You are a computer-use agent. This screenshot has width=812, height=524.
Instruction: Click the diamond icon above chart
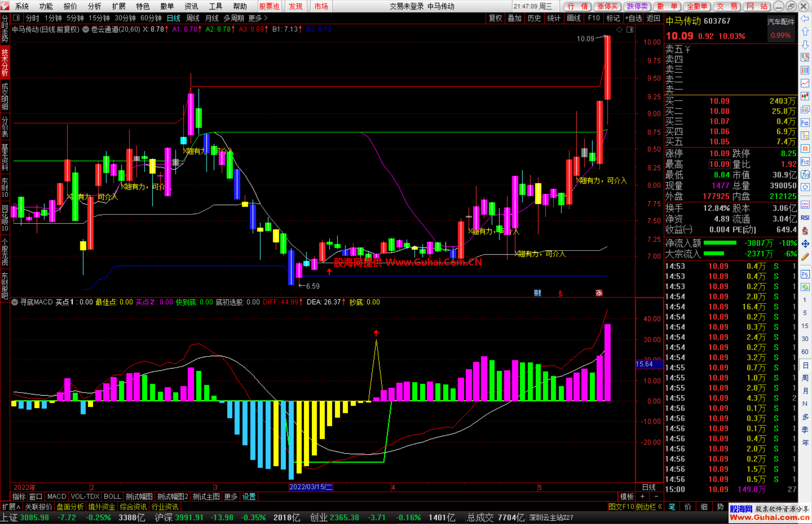click(x=619, y=29)
